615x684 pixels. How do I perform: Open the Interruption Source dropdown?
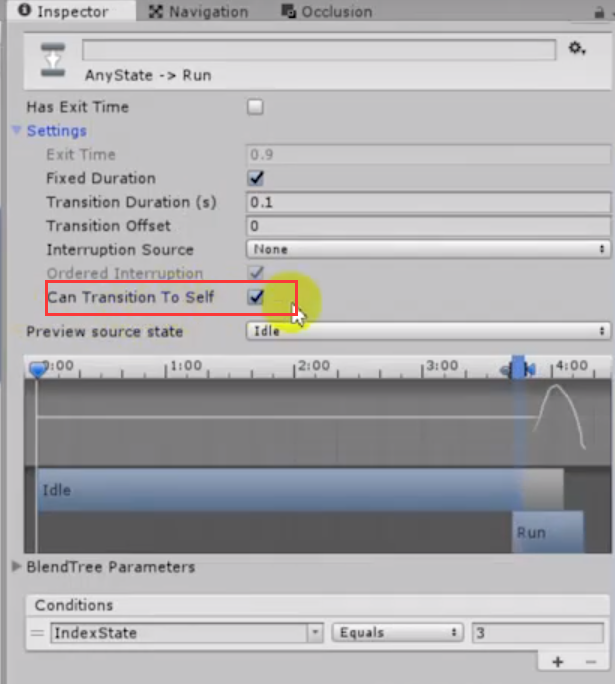(x=428, y=250)
